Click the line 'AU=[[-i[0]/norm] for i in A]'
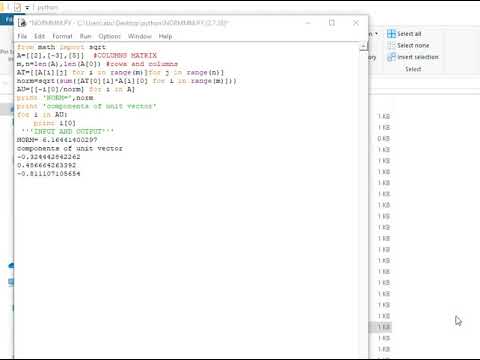 tap(76, 89)
